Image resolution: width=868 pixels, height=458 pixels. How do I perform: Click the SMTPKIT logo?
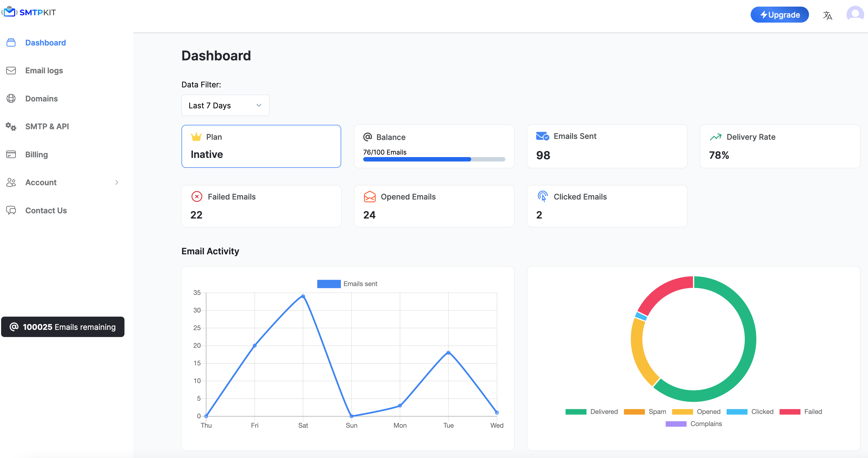29,12
